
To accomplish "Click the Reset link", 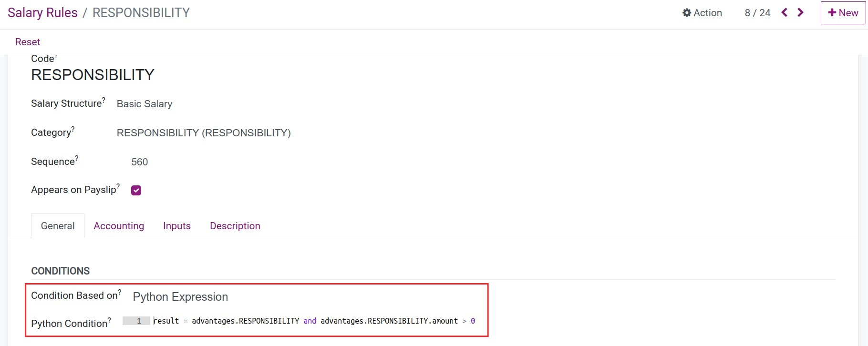I will pos(27,41).
